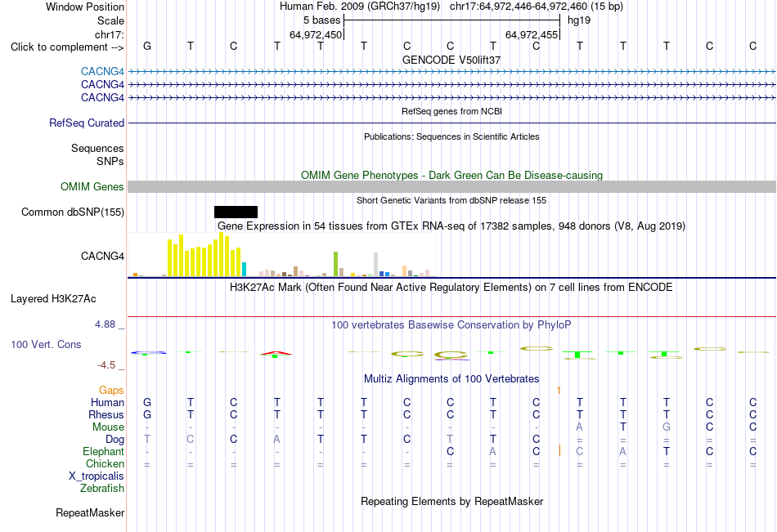Open the OMIM Gene Phenotypes track title

[451, 176]
